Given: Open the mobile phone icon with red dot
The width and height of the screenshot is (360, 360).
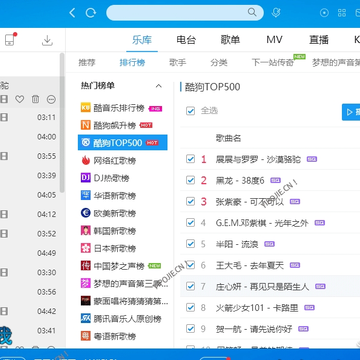Looking at the screenshot, I should [10, 40].
